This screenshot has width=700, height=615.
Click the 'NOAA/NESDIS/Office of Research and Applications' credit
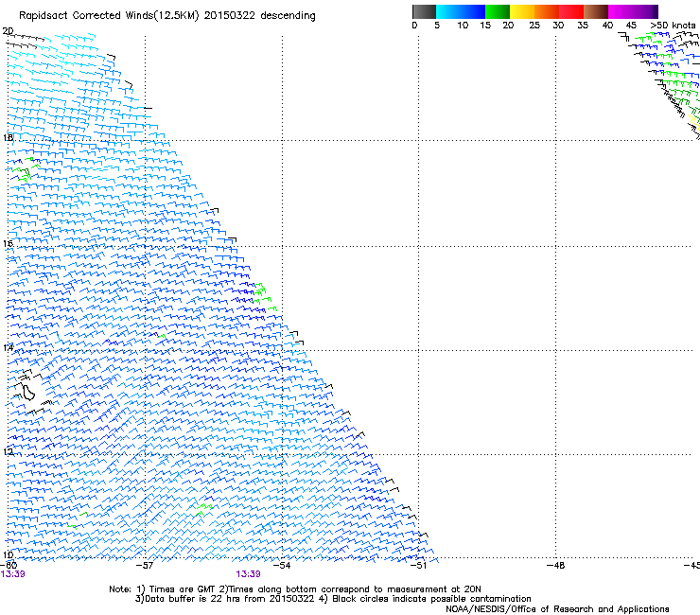click(557, 609)
